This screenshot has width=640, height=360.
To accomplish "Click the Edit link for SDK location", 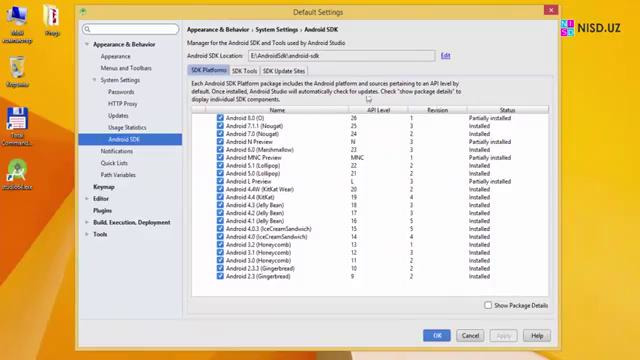I will coord(445,56).
